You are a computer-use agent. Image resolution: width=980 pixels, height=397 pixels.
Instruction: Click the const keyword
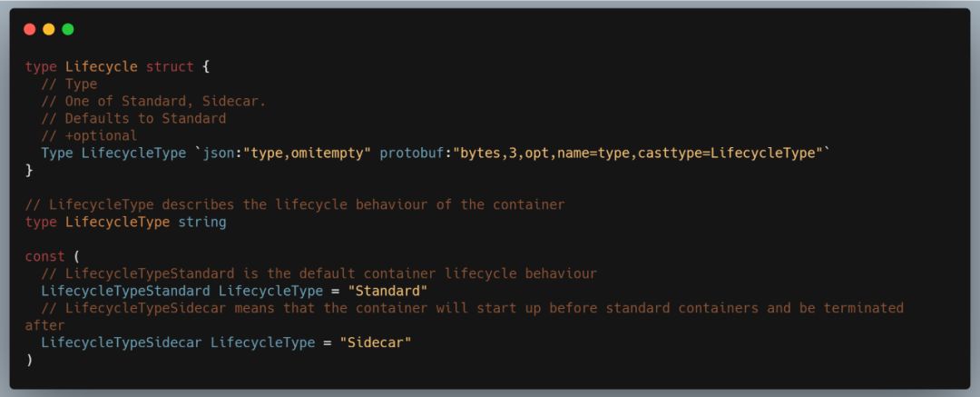click(45, 257)
